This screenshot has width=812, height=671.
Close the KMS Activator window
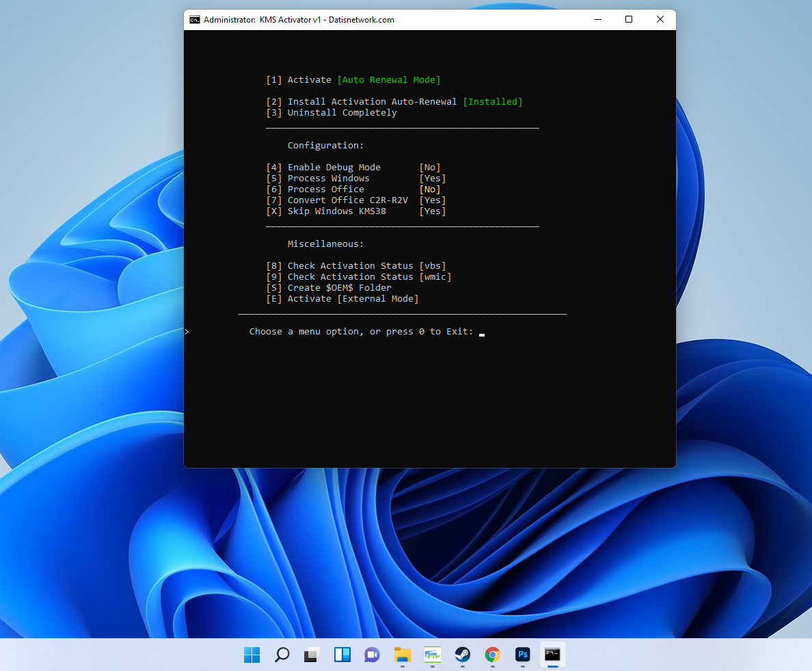660,20
